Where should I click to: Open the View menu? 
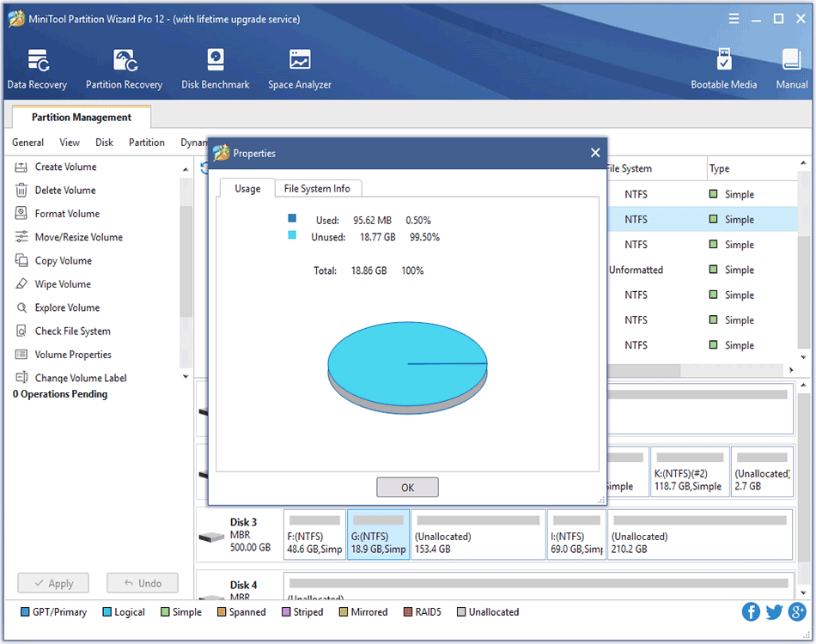[70, 143]
